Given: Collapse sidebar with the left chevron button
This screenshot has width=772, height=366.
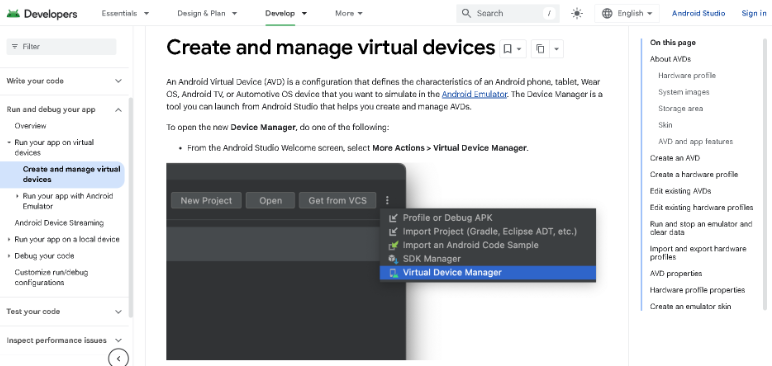Looking at the screenshot, I should coord(118,358).
